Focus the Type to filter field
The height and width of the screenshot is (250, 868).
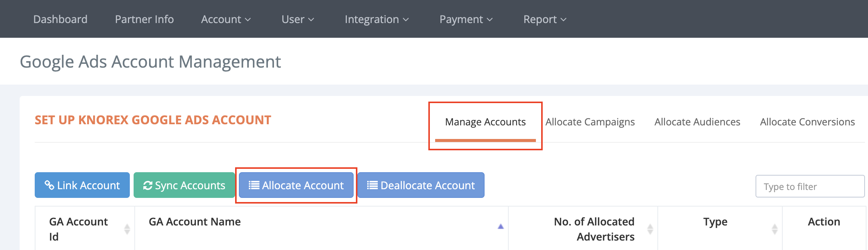tap(810, 186)
